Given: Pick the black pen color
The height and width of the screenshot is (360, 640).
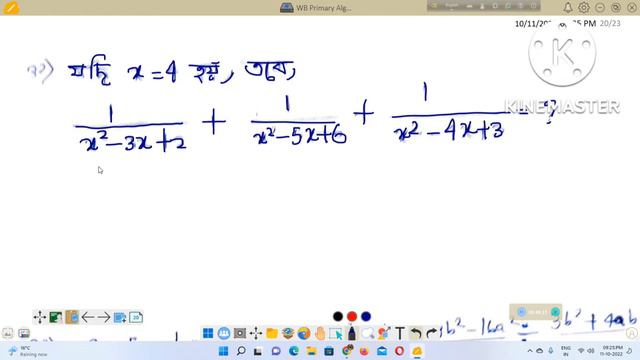Looking at the screenshot, I should tap(338, 316).
